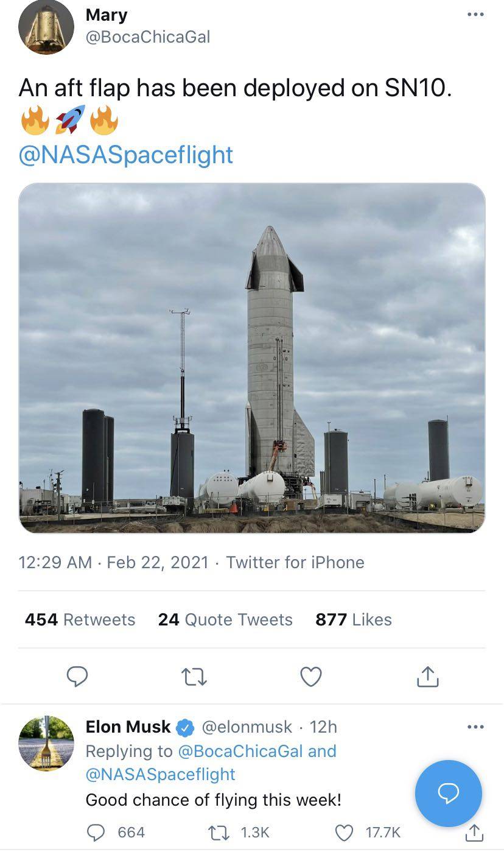Open the Twitter for iPhone source link
This screenshot has width=504, height=852.
point(295,562)
